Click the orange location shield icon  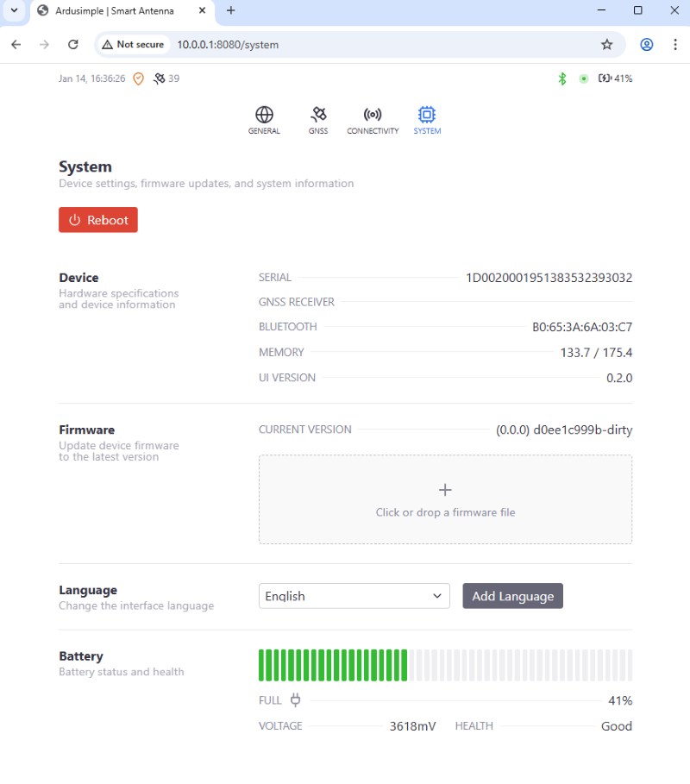click(x=138, y=78)
